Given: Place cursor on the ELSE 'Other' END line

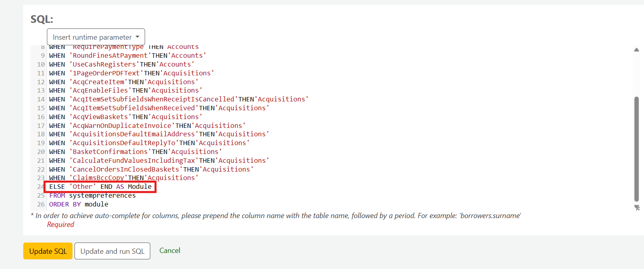Looking at the screenshot, I should (x=100, y=187).
